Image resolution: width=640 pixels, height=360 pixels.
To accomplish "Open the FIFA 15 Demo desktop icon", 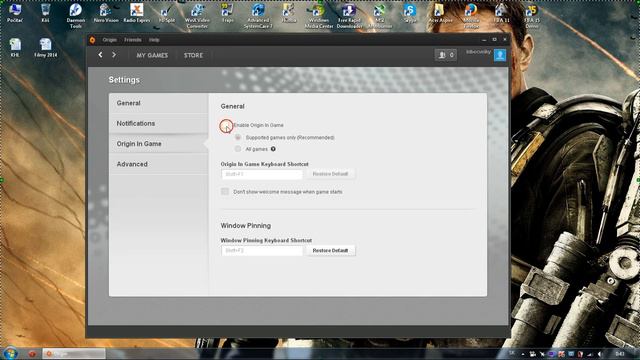I will 532,16.
